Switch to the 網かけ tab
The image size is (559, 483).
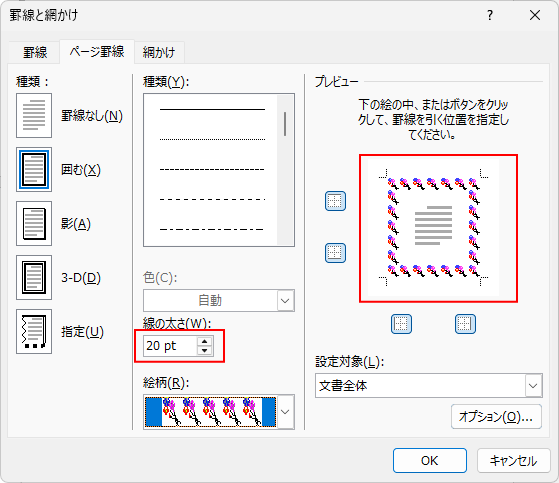159,53
